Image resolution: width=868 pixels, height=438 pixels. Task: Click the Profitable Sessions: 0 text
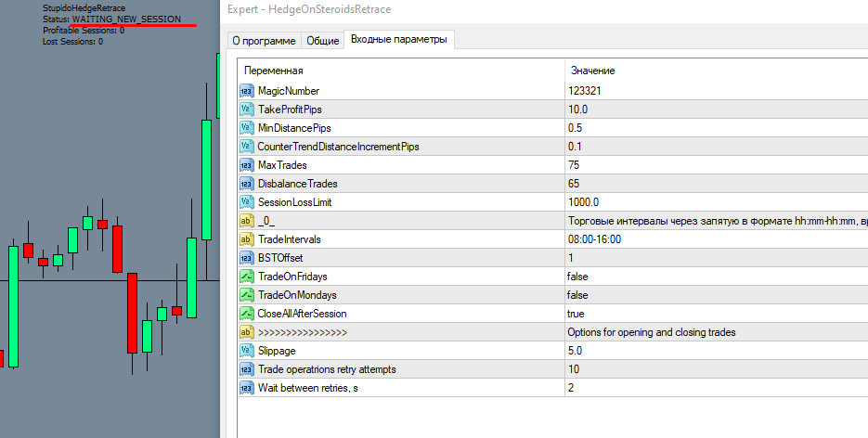[x=84, y=31]
